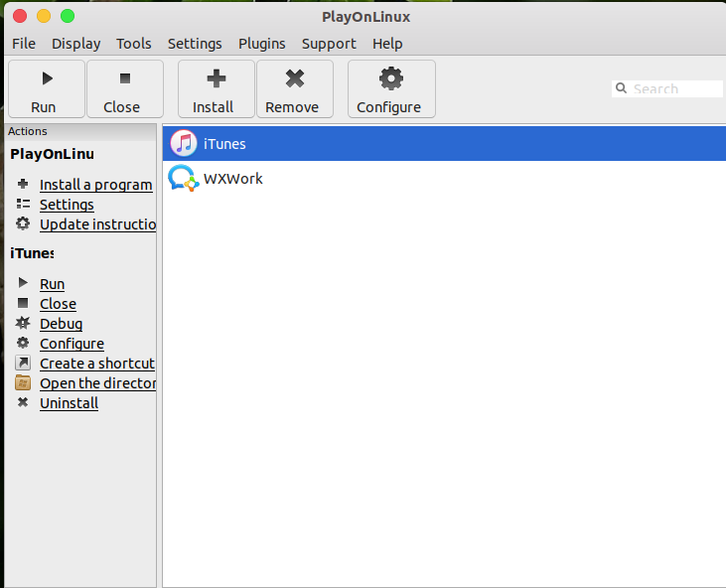Click the red window close button
The height and width of the screenshot is (588, 726).
click(20, 16)
